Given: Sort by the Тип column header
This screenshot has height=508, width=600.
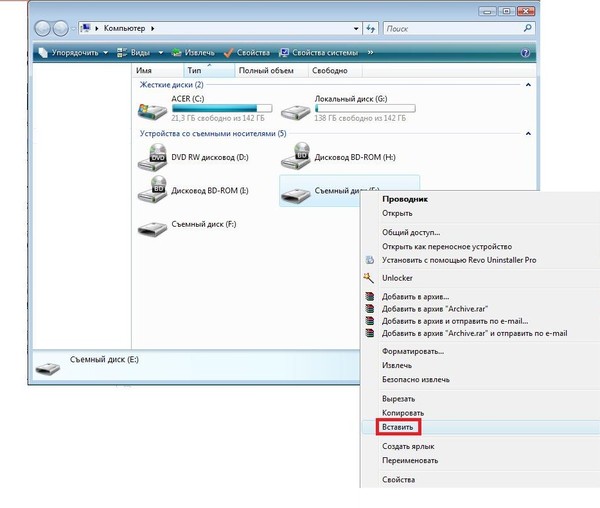Looking at the screenshot, I should click(209, 70).
